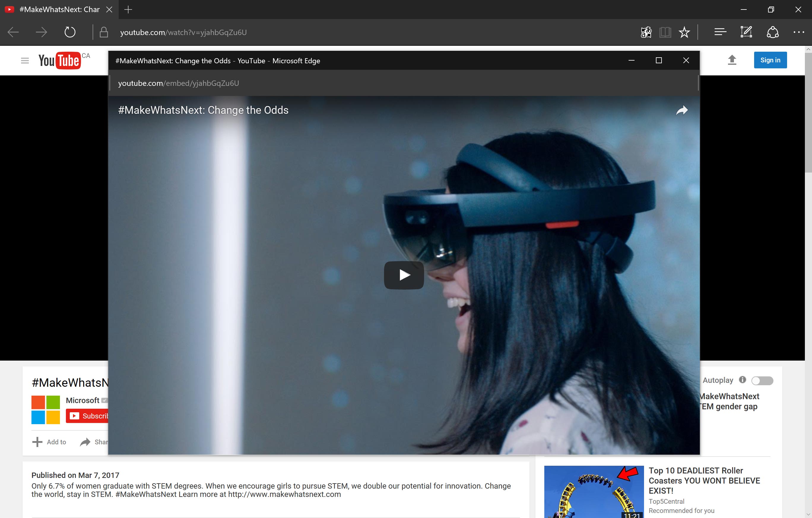The image size is (812, 518).
Task: Toggle the Autoplay switch
Action: 762,381
